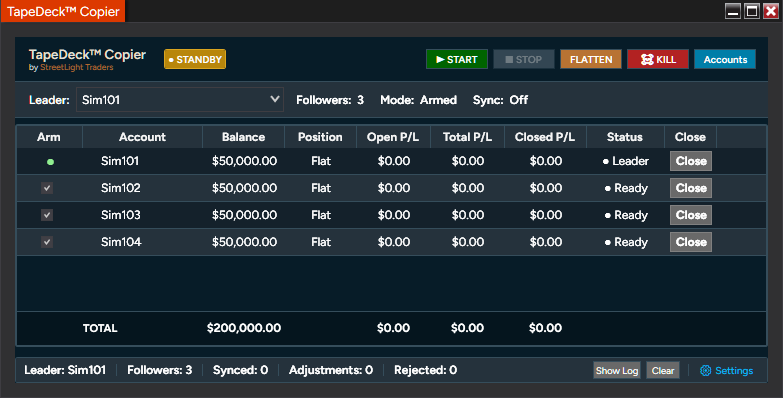
Task: Click the TapeDeck Copier title tab
Action: pyautogui.click(x=63, y=11)
